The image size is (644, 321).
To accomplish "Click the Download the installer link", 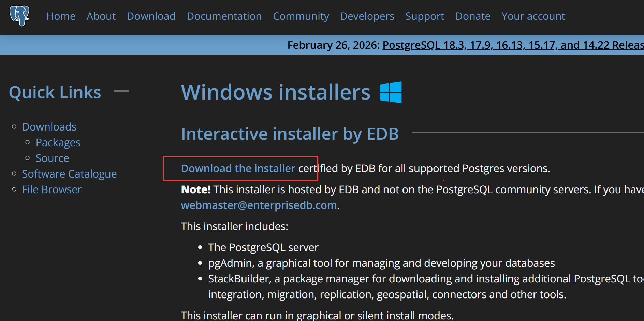I will pyautogui.click(x=238, y=168).
